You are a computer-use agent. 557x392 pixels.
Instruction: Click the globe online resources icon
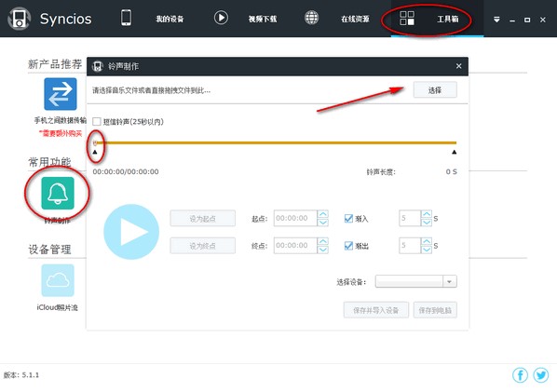[311, 18]
